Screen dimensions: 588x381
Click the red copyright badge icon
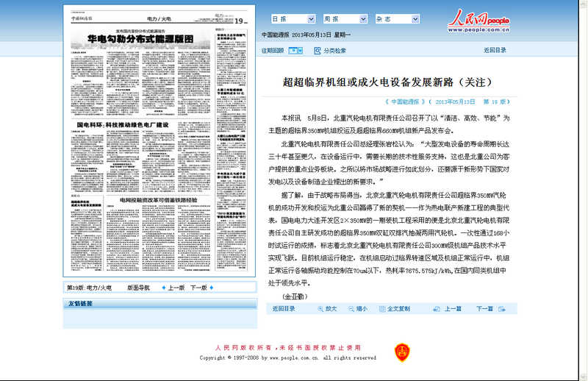click(x=402, y=352)
